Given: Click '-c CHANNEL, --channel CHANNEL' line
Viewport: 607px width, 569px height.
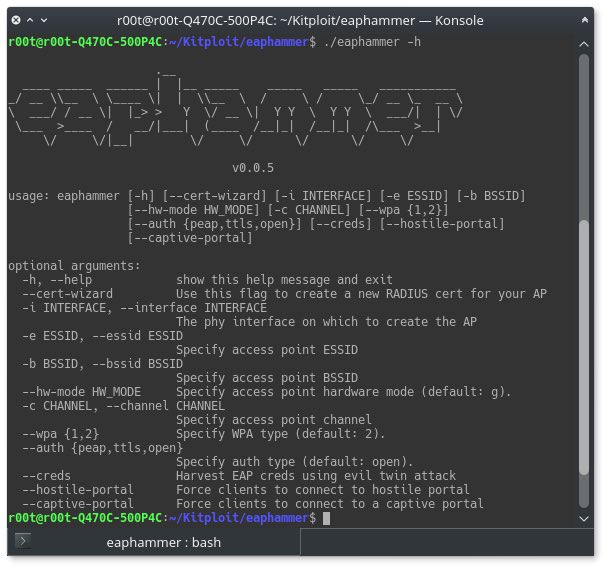Looking at the screenshot, I should [x=123, y=406].
